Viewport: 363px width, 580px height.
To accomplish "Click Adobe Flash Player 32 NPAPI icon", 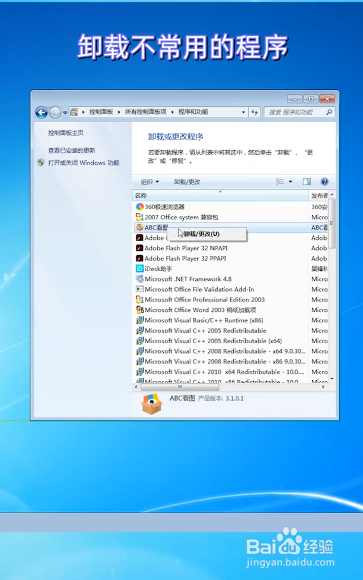I will 140,248.
